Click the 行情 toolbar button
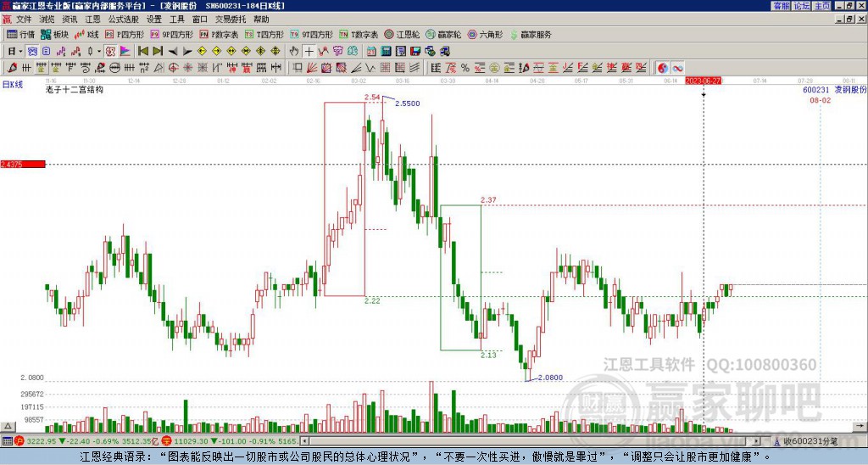The height and width of the screenshot is (465, 868). pos(20,35)
